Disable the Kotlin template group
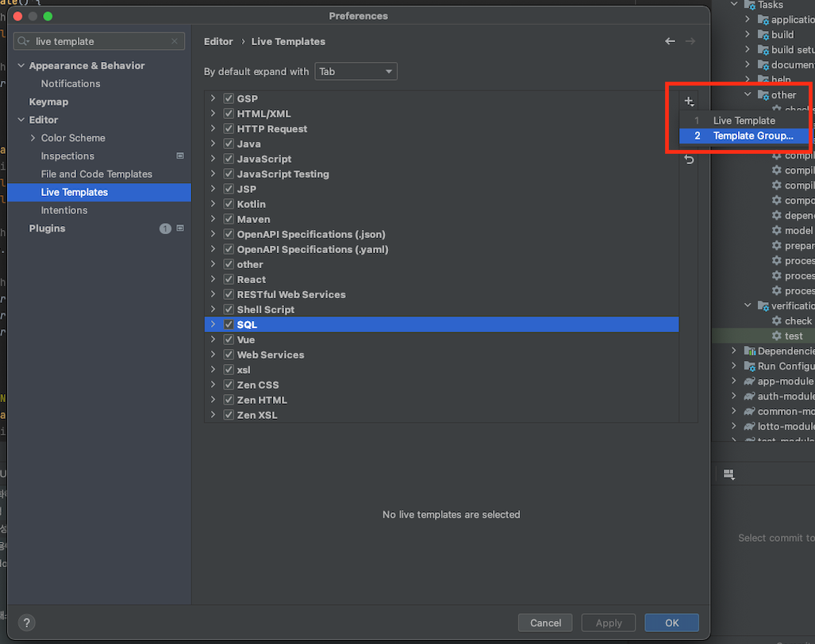The image size is (815, 644). [229, 204]
